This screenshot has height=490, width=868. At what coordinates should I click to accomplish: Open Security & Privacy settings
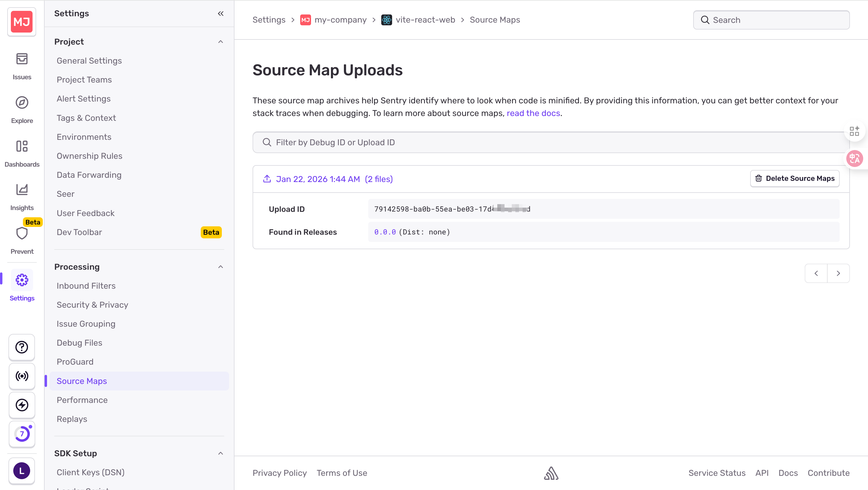coord(92,305)
